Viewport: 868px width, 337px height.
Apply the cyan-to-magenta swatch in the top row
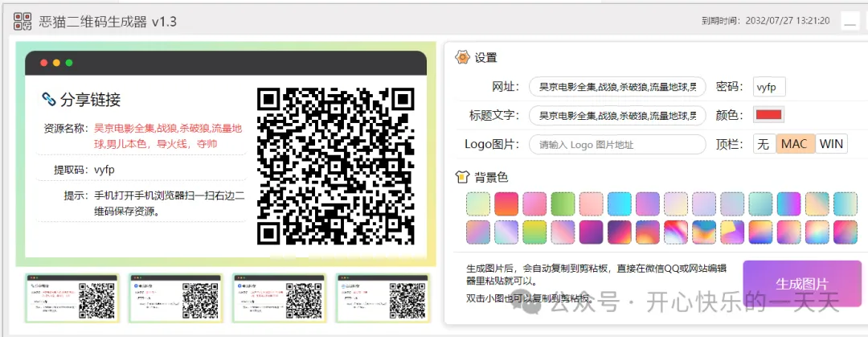point(789,203)
